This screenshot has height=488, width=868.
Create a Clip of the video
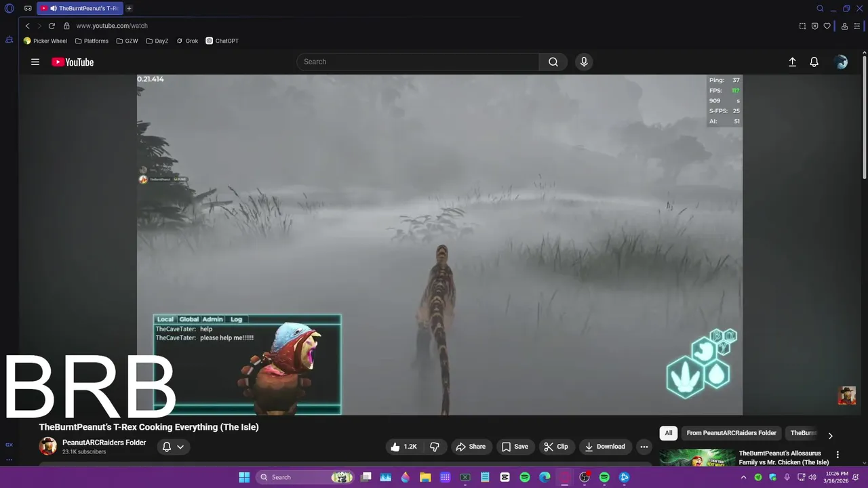556,447
